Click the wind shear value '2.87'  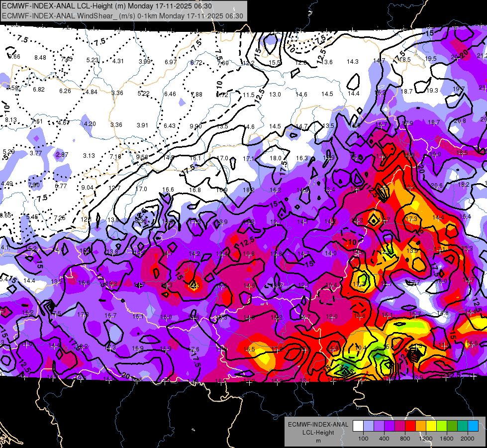point(62,154)
